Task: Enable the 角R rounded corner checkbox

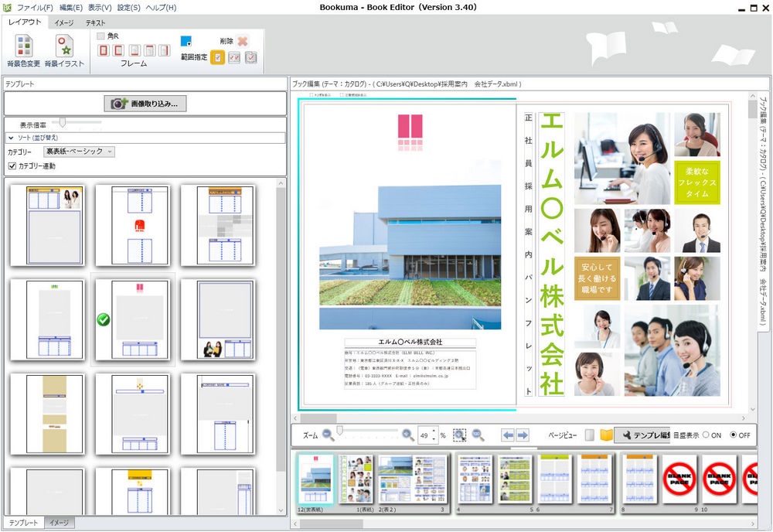Action: click(101, 36)
